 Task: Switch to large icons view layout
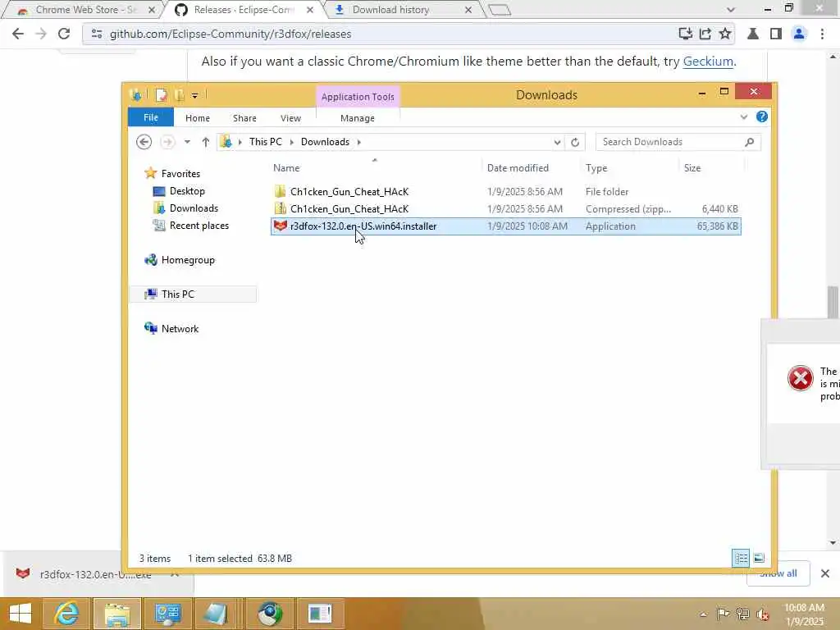[x=759, y=558]
